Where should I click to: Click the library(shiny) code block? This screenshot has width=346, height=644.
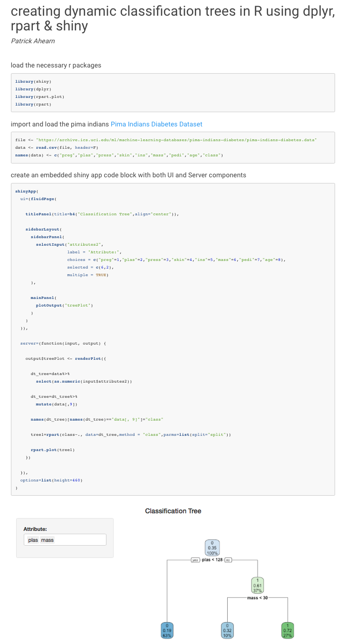173,93
